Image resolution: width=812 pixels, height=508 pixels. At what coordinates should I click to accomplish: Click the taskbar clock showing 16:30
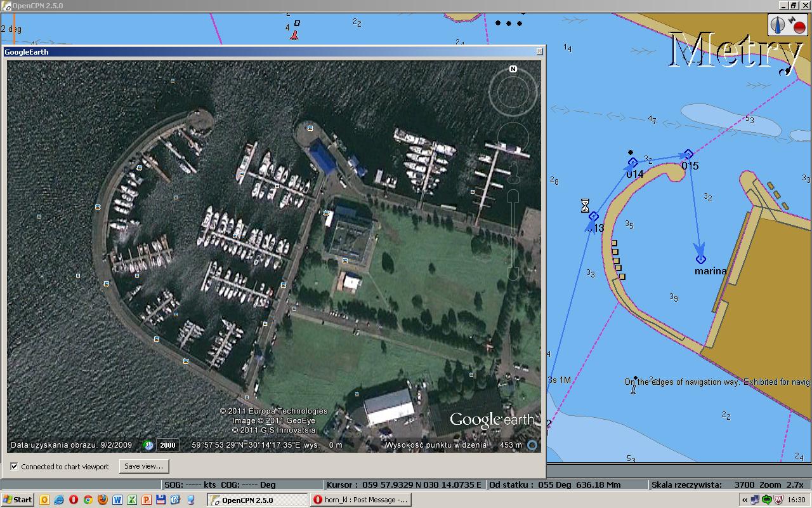[x=797, y=500]
